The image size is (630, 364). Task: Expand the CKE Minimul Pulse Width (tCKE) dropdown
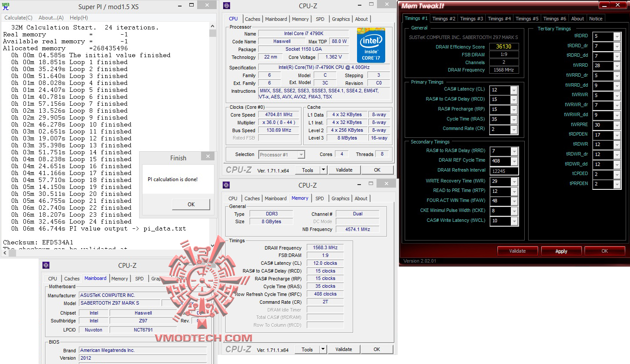click(514, 211)
